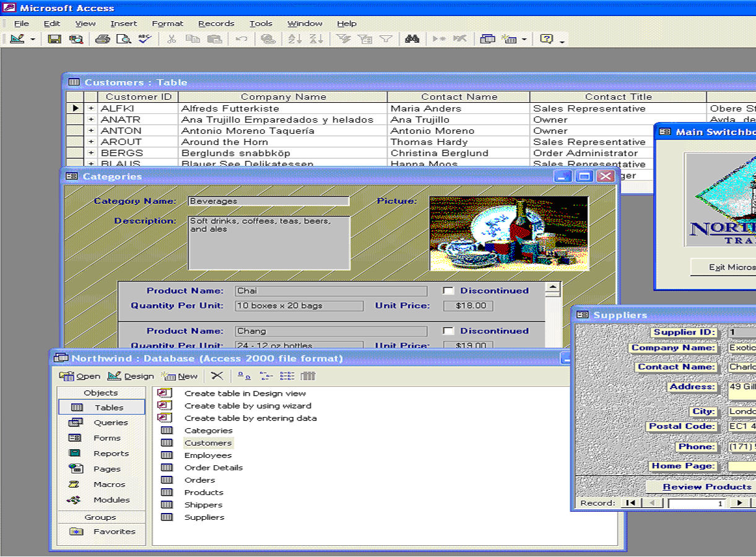Select Reports in the Objects pane
The height and width of the screenshot is (557, 756).
[102, 454]
